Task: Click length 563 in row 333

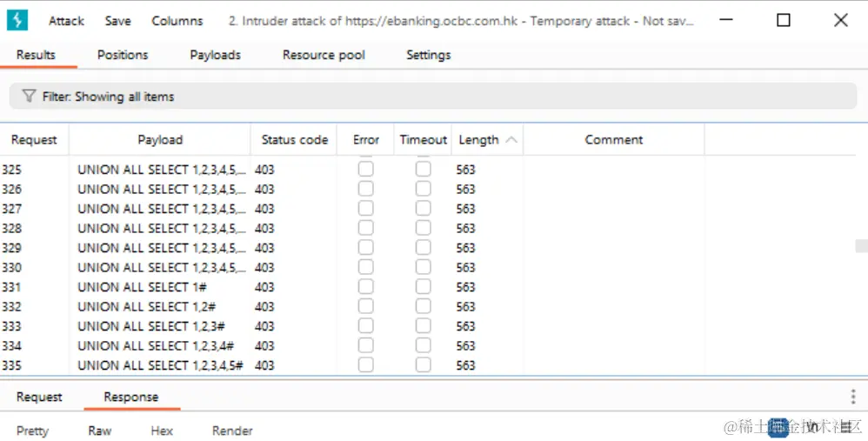Action: click(x=465, y=326)
